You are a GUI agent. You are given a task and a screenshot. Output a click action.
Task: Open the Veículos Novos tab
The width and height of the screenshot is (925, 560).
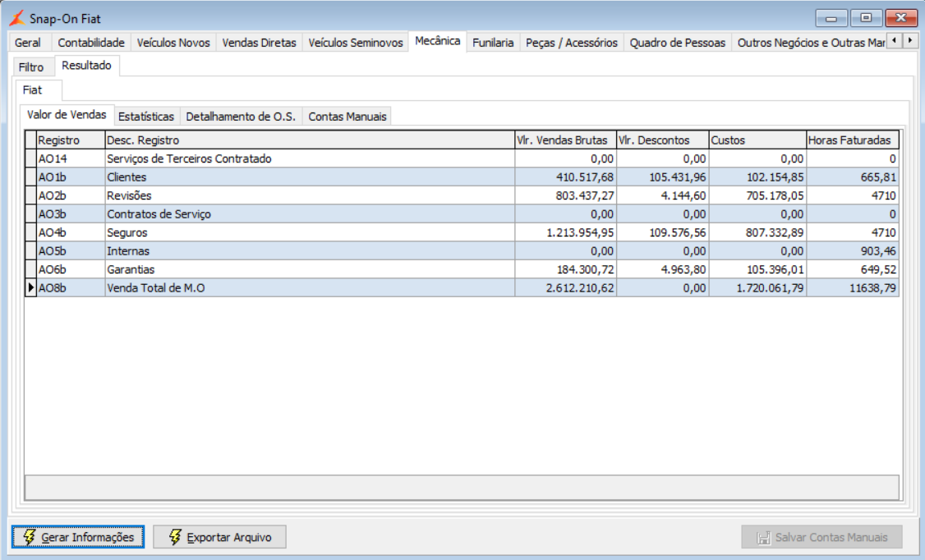tap(173, 43)
